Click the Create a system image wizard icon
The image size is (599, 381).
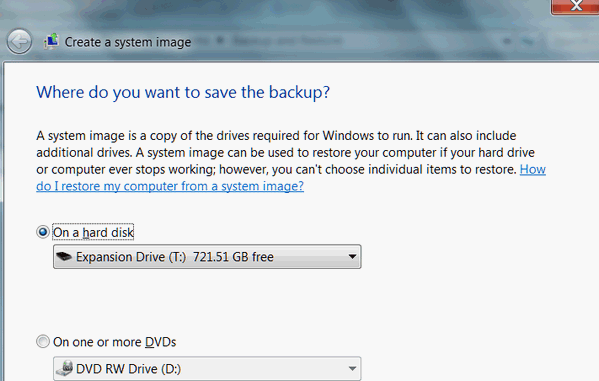[51, 41]
